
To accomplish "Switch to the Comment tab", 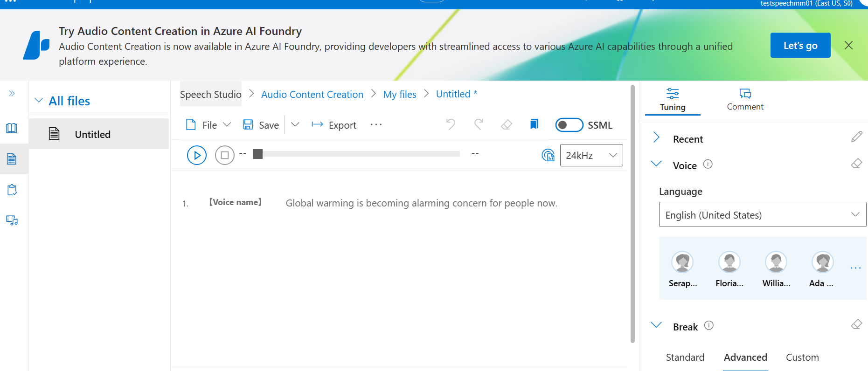I will pyautogui.click(x=745, y=100).
